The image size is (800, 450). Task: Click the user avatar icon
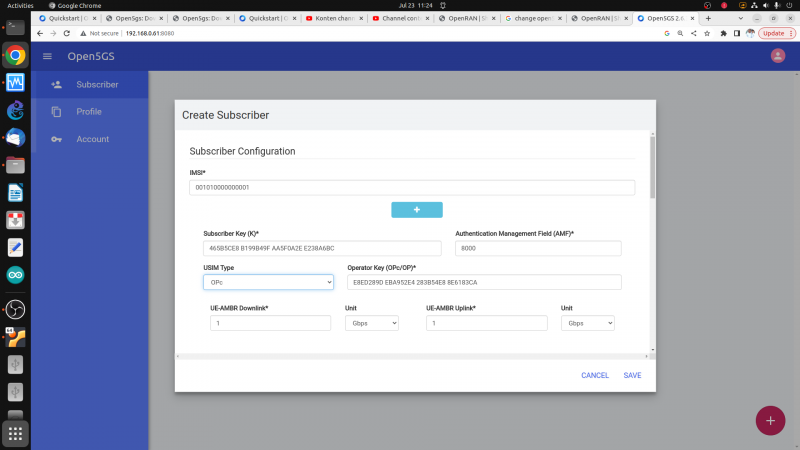[778, 56]
